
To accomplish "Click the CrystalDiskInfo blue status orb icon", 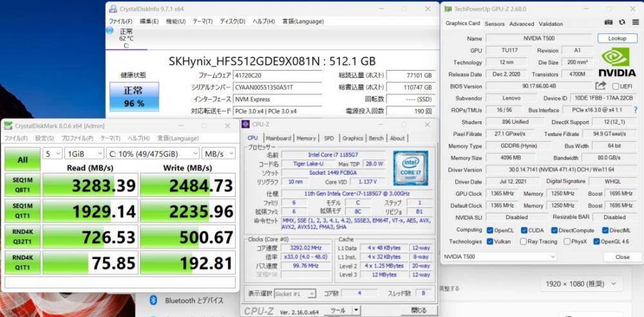I will pos(109,30).
